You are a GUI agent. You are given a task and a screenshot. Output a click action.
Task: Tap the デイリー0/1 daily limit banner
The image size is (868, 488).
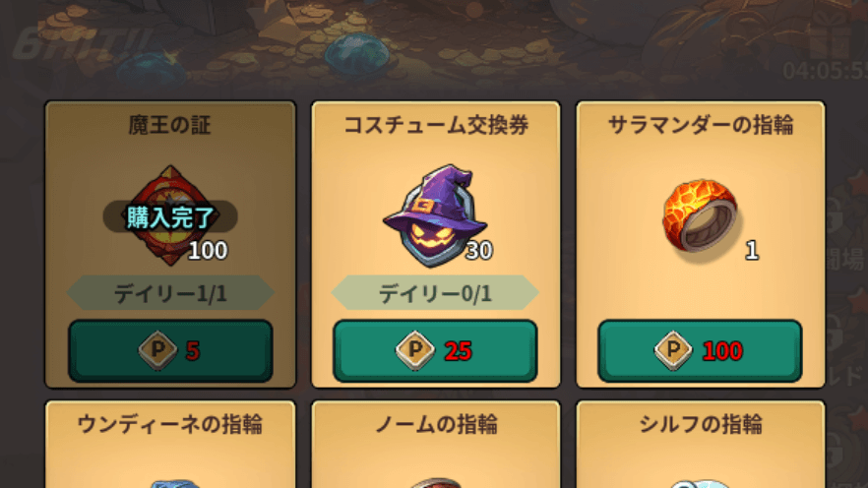point(435,292)
